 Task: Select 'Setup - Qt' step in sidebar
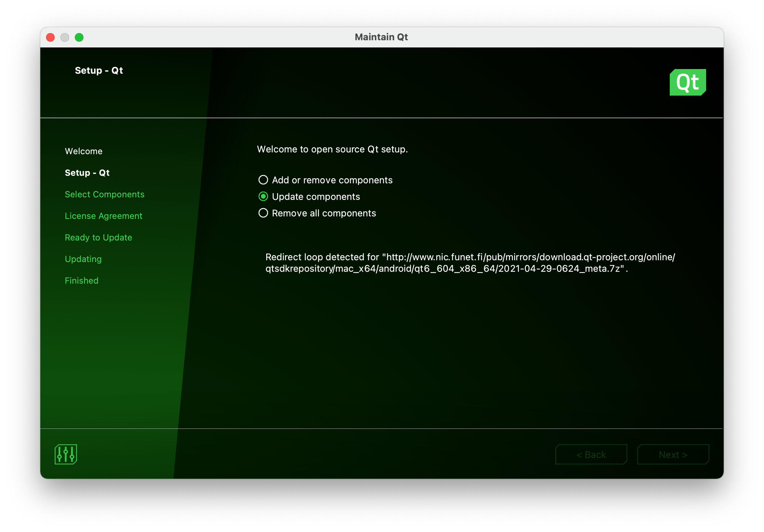click(x=87, y=173)
